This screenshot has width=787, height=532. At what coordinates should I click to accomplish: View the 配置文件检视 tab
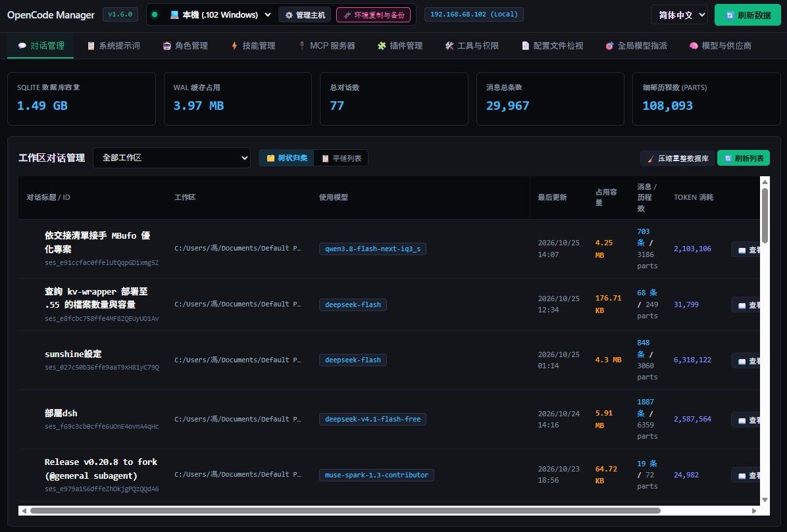click(x=552, y=45)
